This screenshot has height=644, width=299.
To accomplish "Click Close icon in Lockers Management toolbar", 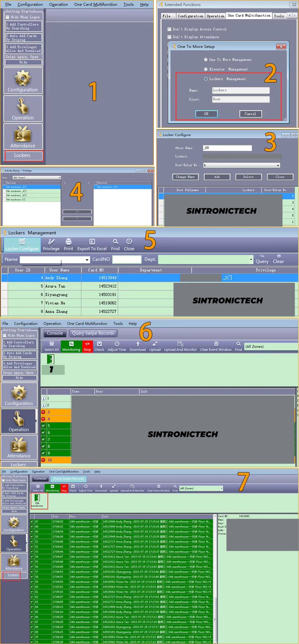I will tap(129, 242).
